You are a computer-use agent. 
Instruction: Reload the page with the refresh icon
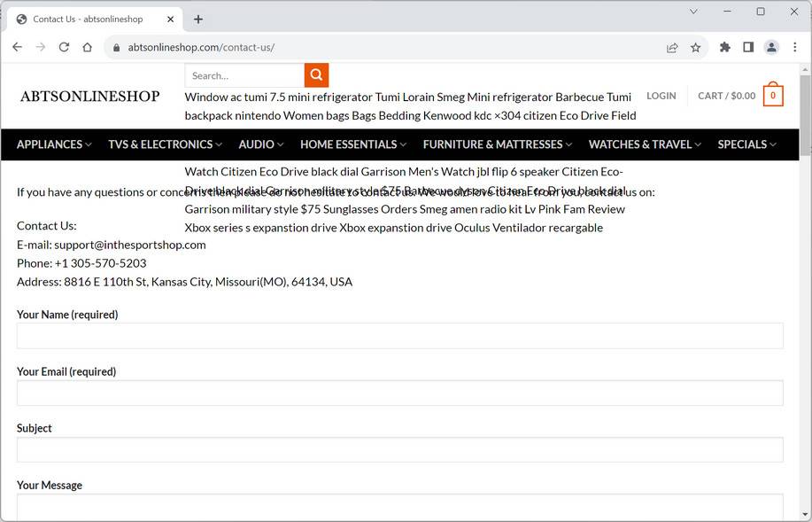pos(64,47)
